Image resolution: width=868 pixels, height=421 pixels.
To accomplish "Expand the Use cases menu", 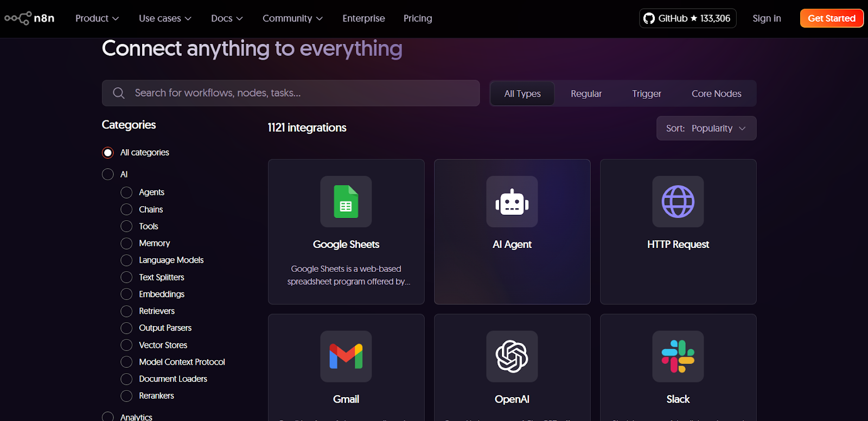I will (165, 18).
